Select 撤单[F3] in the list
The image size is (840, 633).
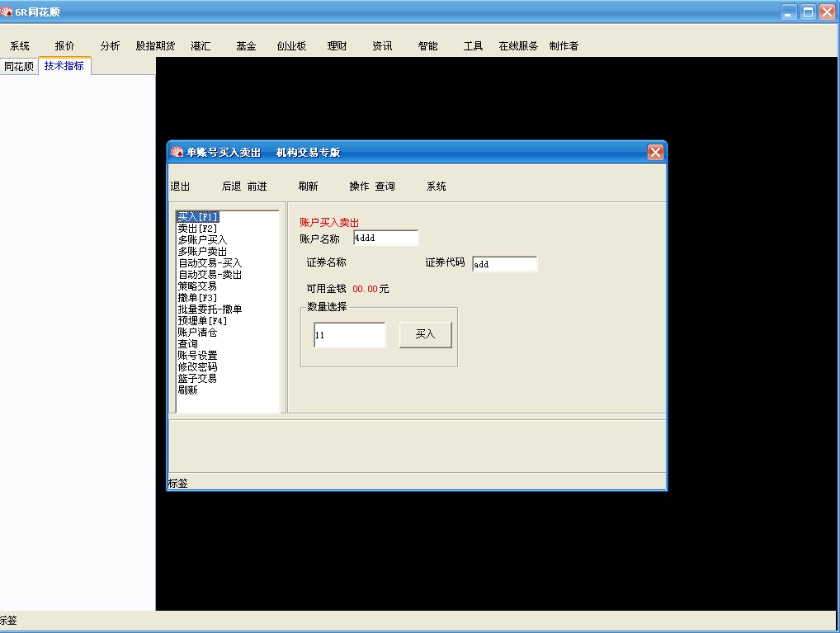click(197, 297)
